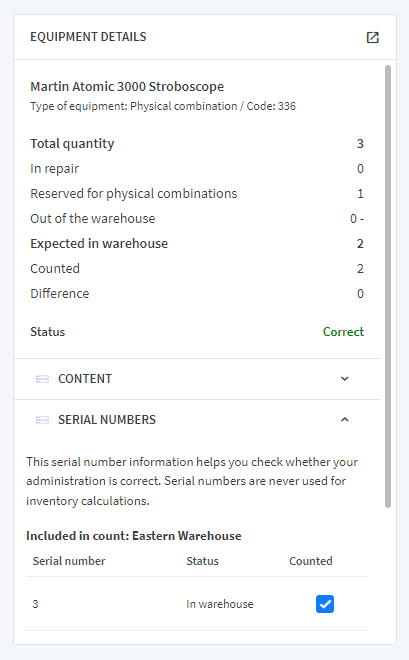Click the Expected in warehouse row
This screenshot has width=409, height=660.
197,244
